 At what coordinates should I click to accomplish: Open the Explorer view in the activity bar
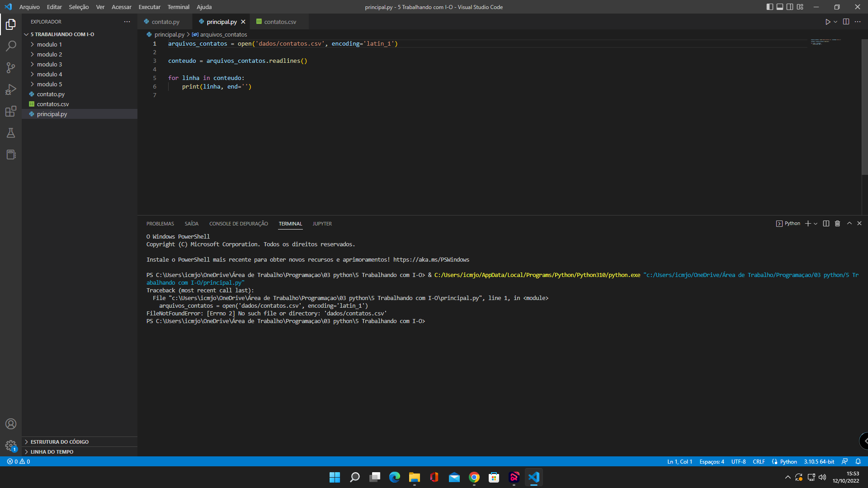(11, 24)
